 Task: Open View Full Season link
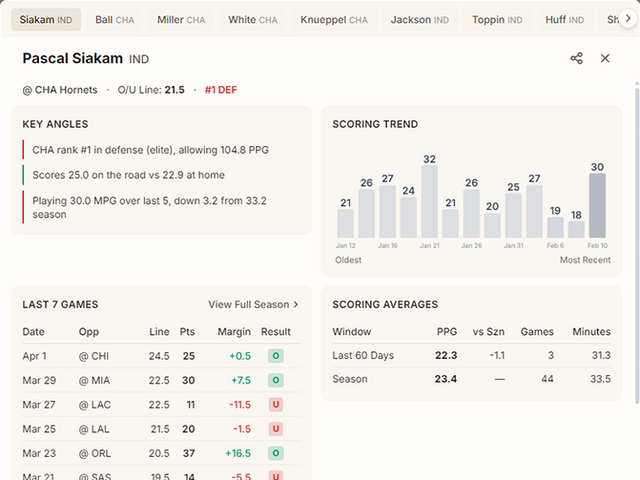tap(253, 304)
